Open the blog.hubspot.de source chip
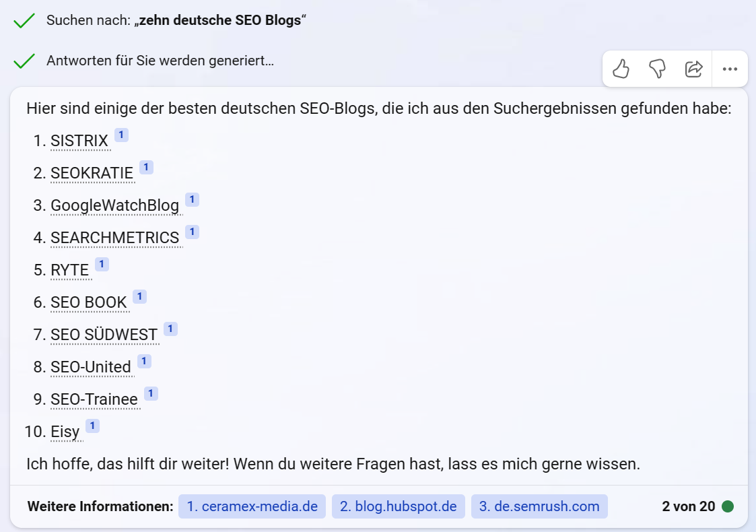Image resolution: width=756 pixels, height=532 pixels. click(x=398, y=506)
